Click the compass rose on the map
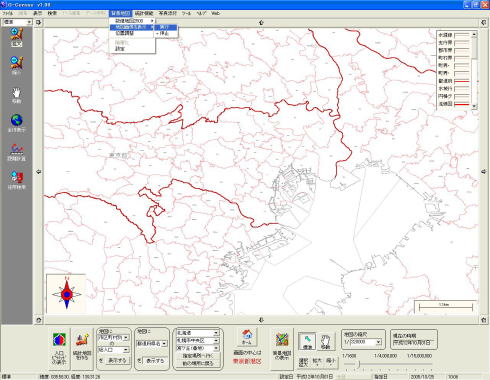 (x=67, y=294)
